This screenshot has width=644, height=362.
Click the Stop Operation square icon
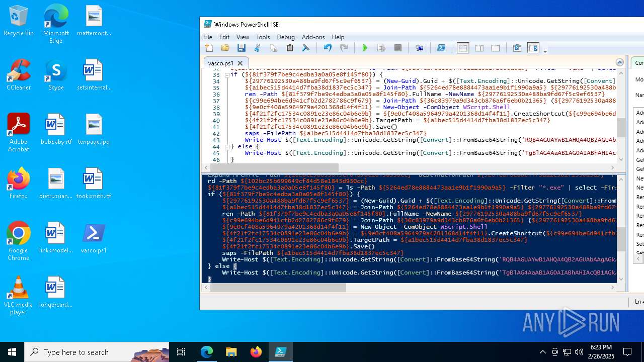click(398, 48)
